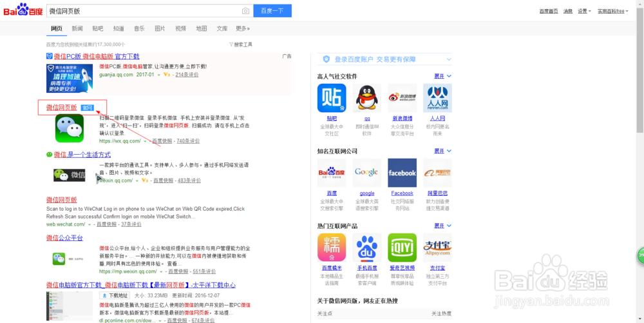
Task: Click dropdown arrow after guanjia.qq.com
Action: click(159, 75)
